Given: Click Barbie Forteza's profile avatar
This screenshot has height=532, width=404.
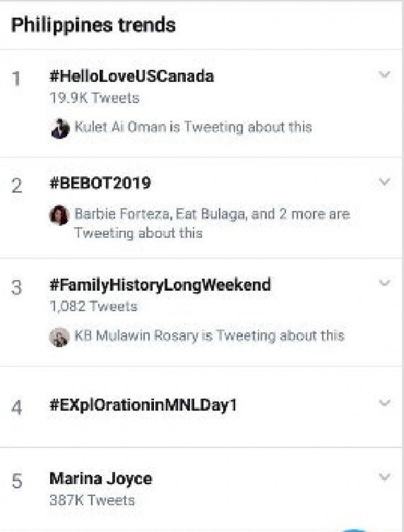Looking at the screenshot, I should (x=59, y=215).
